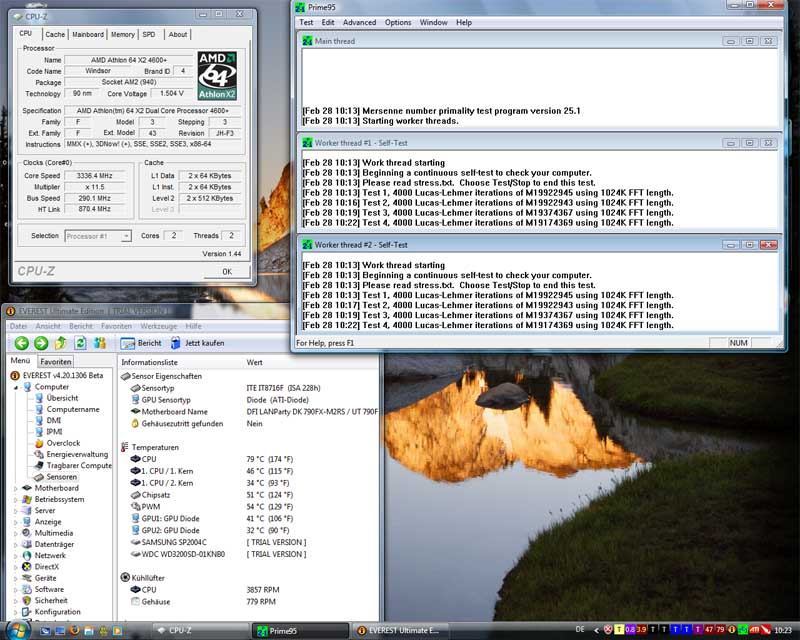800x640 pixels.
Task: Open the About tab in CPU-Z
Action: pos(178,34)
